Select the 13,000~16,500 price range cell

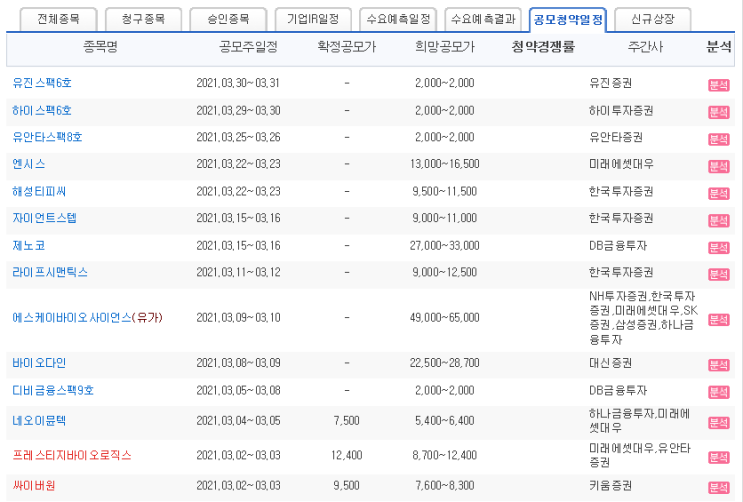click(444, 164)
